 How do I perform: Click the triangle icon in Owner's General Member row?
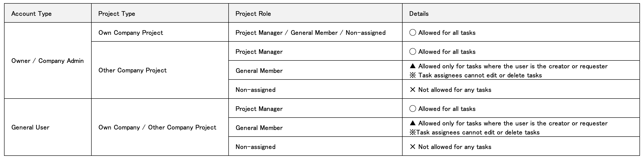tap(412, 66)
